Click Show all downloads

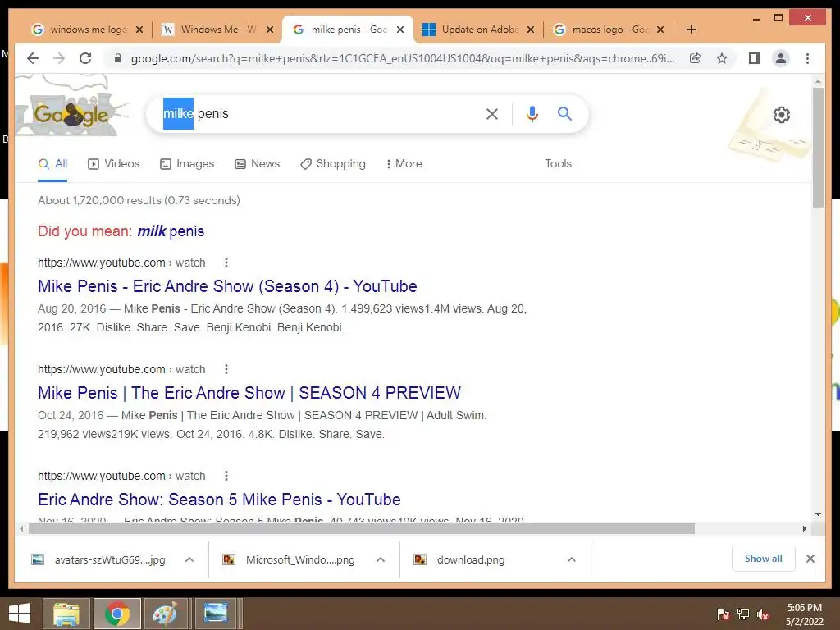point(764,559)
